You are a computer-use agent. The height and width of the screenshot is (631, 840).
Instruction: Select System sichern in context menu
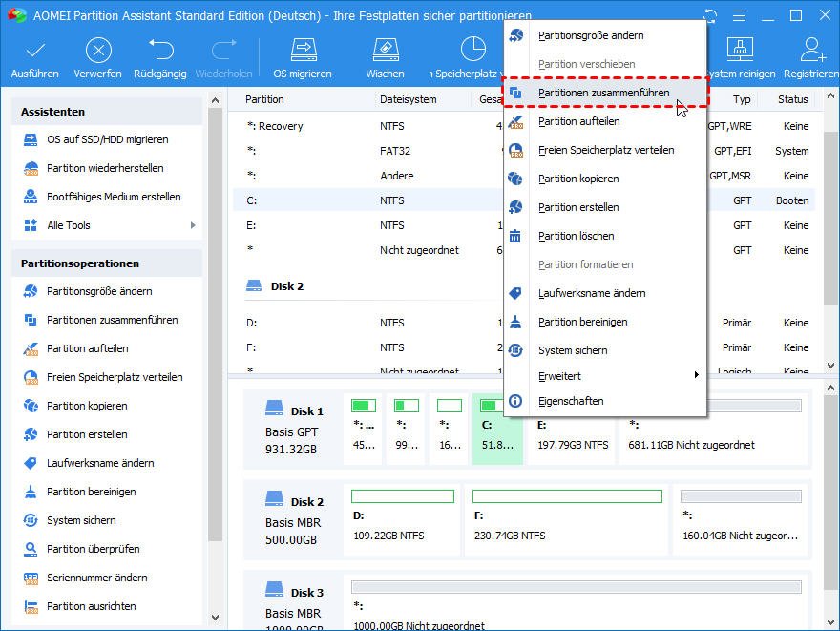pyautogui.click(x=605, y=350)
